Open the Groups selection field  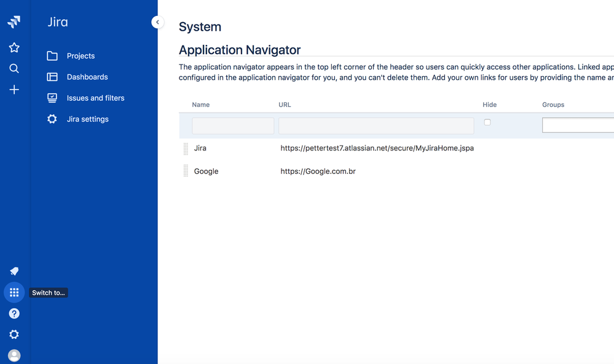coord(578,125)
